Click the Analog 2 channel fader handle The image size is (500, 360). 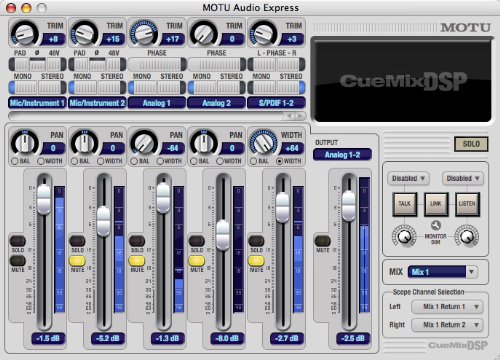(x=223, y=235)
